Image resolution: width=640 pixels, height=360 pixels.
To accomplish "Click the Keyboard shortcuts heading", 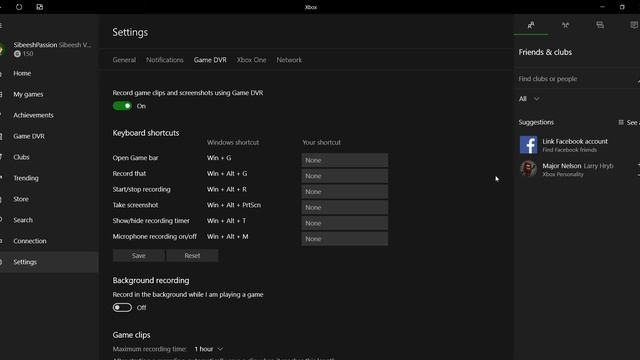I will pyautogui.click(x=146, y=133).
